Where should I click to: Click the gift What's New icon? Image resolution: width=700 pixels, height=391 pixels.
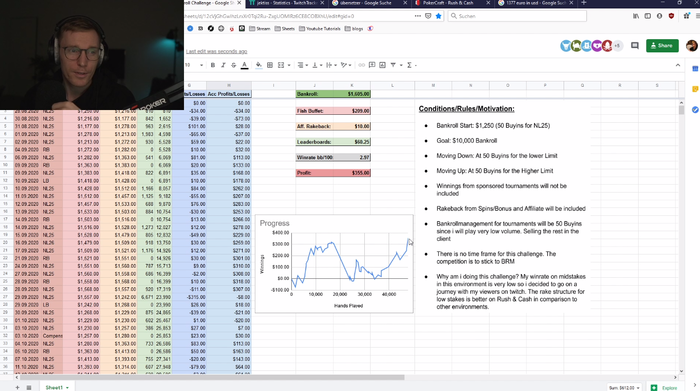pyautogui.click(x=687, y=16)
